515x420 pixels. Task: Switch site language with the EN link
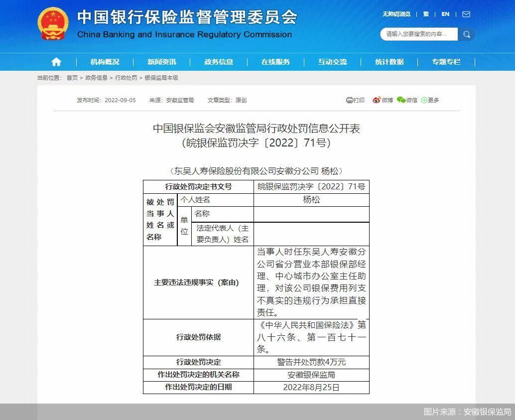point(445,14)
